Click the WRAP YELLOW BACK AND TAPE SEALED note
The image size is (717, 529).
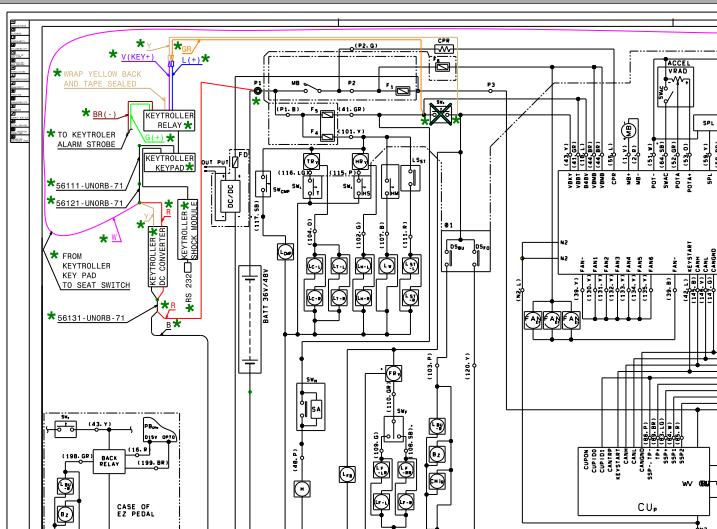[102, 79]
